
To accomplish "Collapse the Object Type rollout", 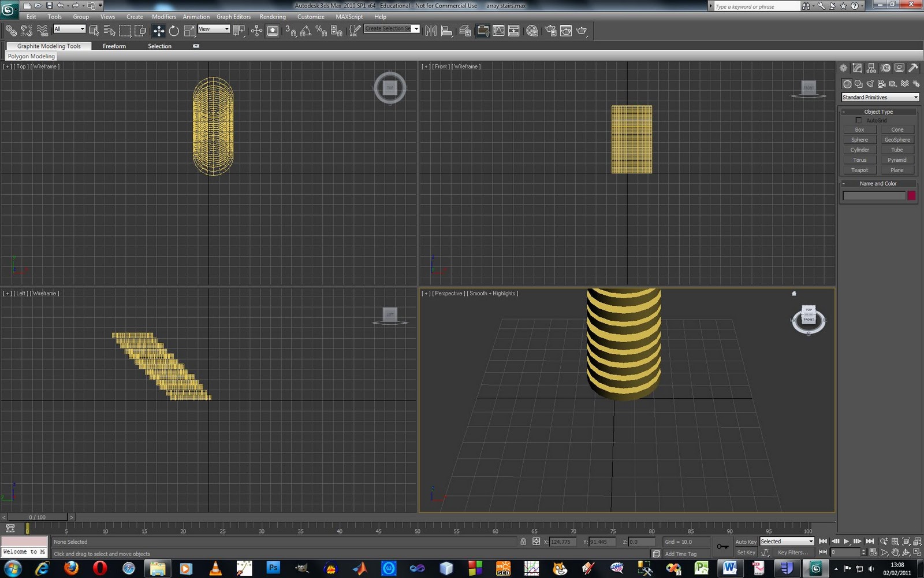I will 878,112.
